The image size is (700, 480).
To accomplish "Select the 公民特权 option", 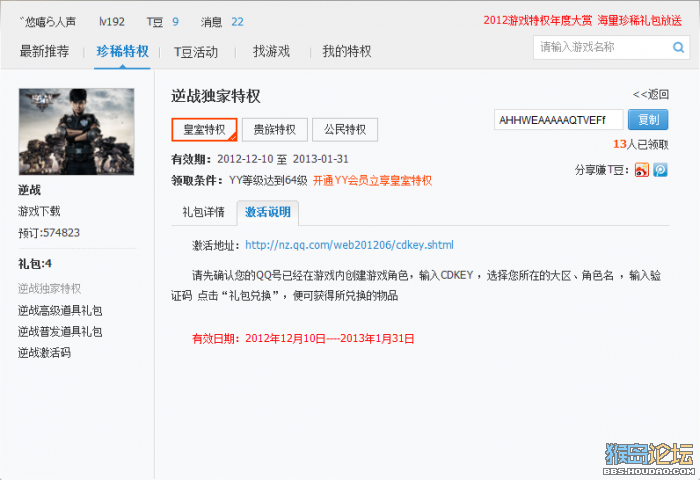I will pos(345,129).
